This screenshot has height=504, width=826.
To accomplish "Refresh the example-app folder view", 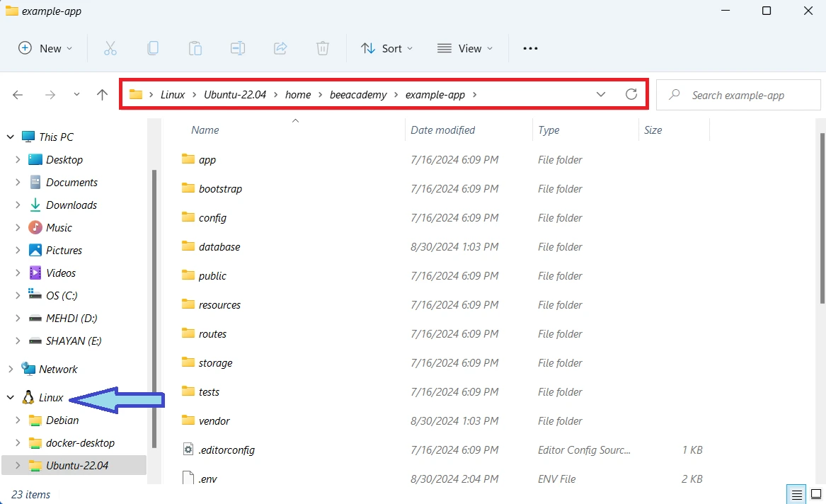I will (x=631, y=94).
